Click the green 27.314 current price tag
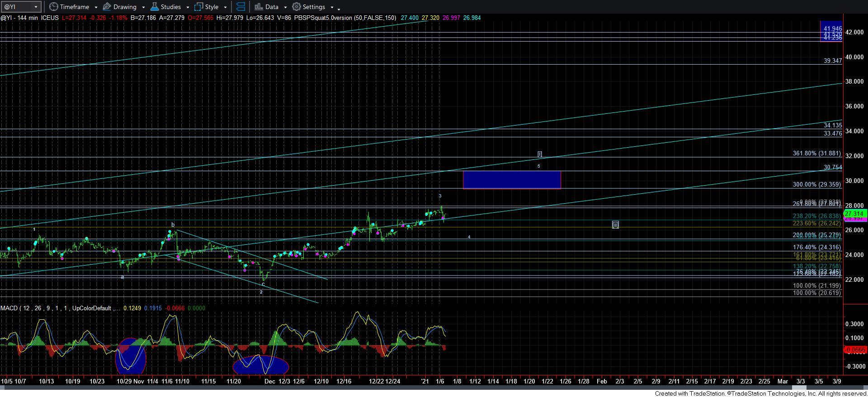The image size is (868, 397). click(x=854, y=214)
